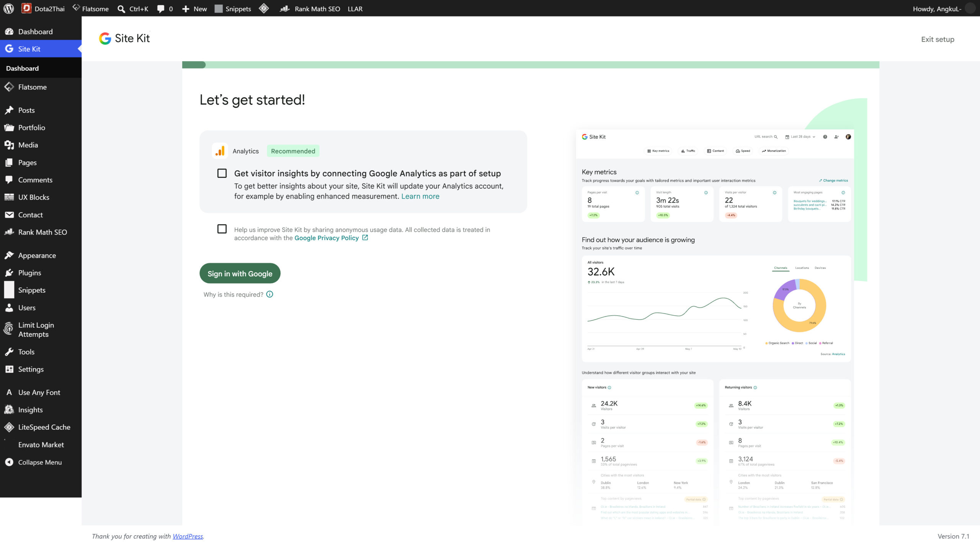
Task: Open Learn more about Analytics link
Action: pyautogui.click(x=420, y=196)
